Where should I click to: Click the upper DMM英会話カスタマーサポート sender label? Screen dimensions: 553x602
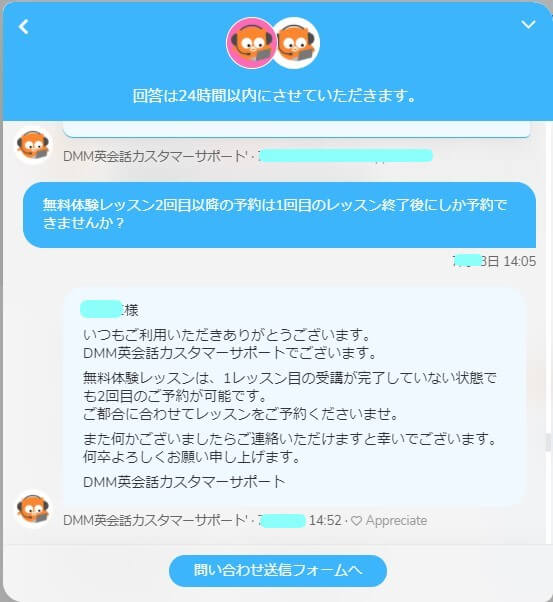click(x=155, y=156)
